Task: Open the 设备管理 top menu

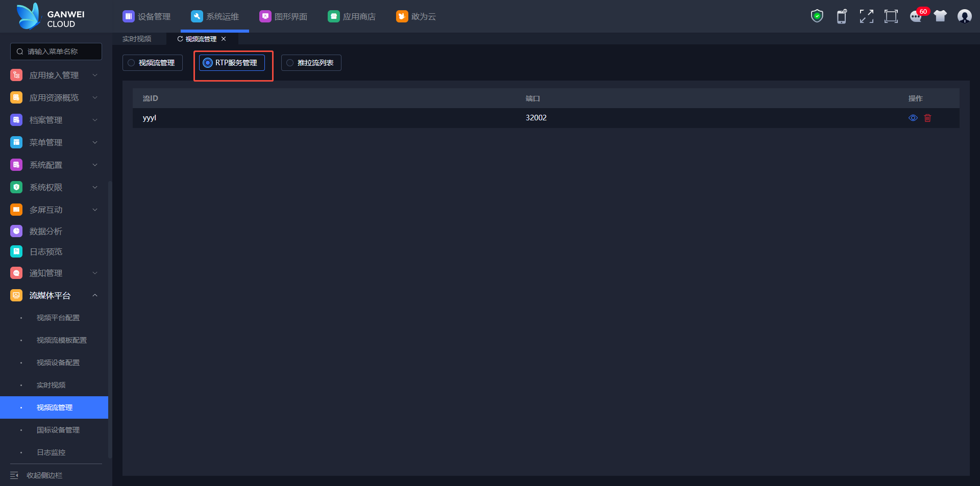Action: pos(146,16)
